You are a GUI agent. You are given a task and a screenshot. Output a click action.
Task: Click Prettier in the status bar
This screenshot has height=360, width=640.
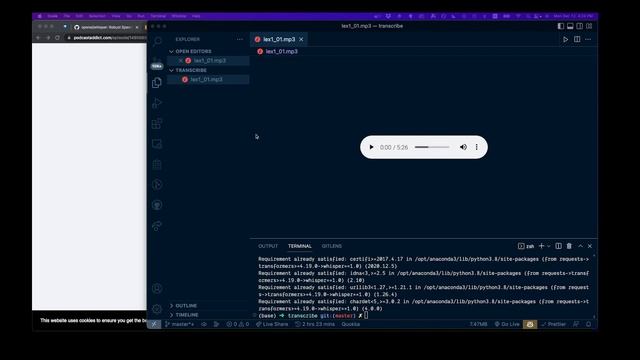(553, 324)
